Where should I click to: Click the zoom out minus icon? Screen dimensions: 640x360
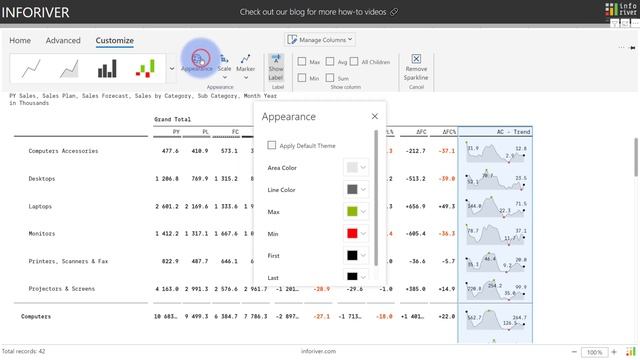(574, 352)
